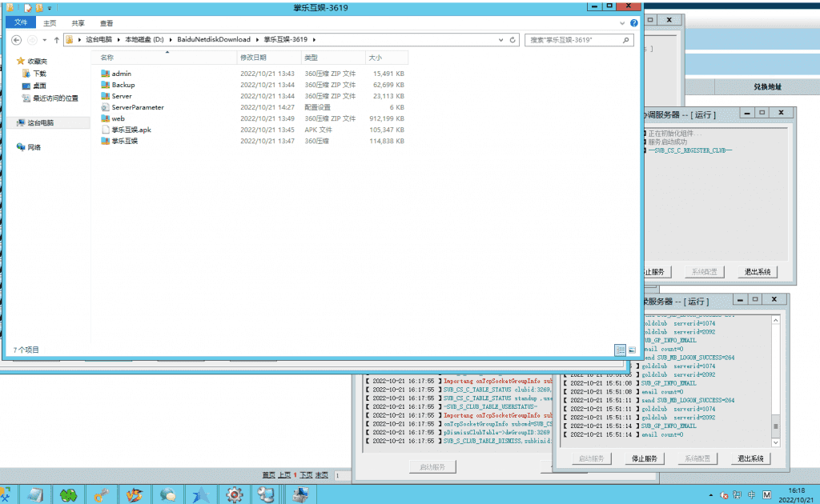Image resolution: width=820 pixels, height=504 pixels.
Task: Switch to large icons view in status bar
Action: tap(632, 350)
